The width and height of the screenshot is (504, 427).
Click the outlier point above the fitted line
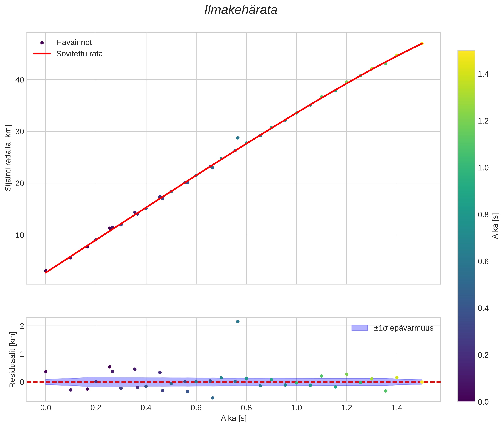238,138
